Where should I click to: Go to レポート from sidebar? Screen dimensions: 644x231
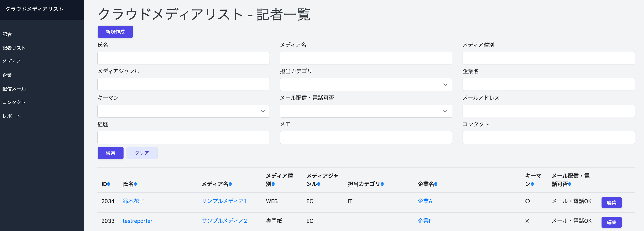[x=11, y=116]
